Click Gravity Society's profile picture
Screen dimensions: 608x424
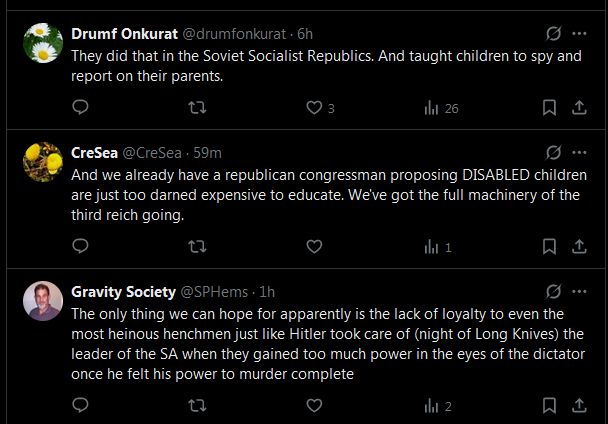pos(43,300)
